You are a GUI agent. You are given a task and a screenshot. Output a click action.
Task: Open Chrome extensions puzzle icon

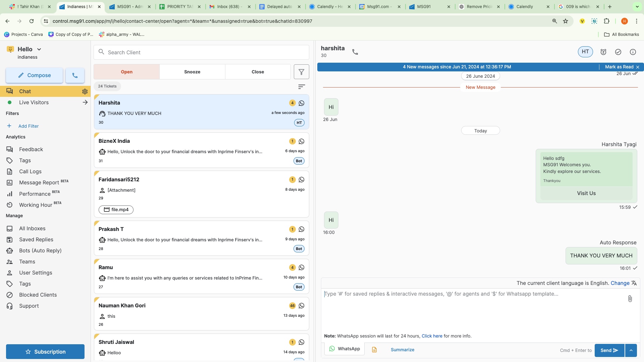point(606,21)
